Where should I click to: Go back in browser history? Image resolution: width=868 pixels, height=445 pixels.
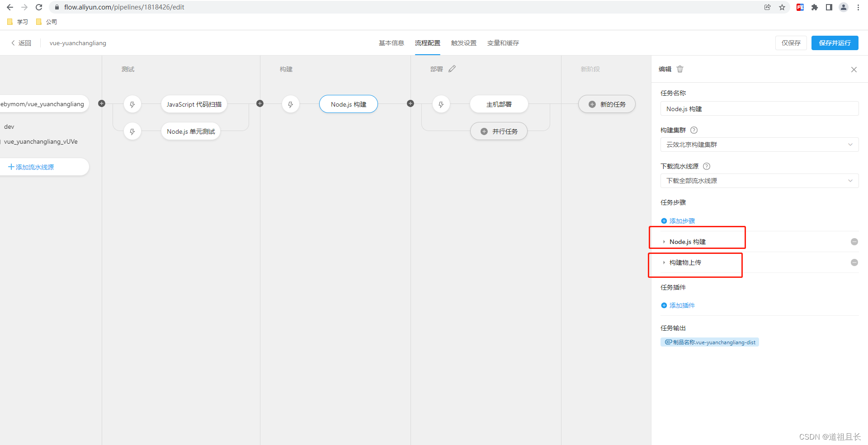point(10,7)
